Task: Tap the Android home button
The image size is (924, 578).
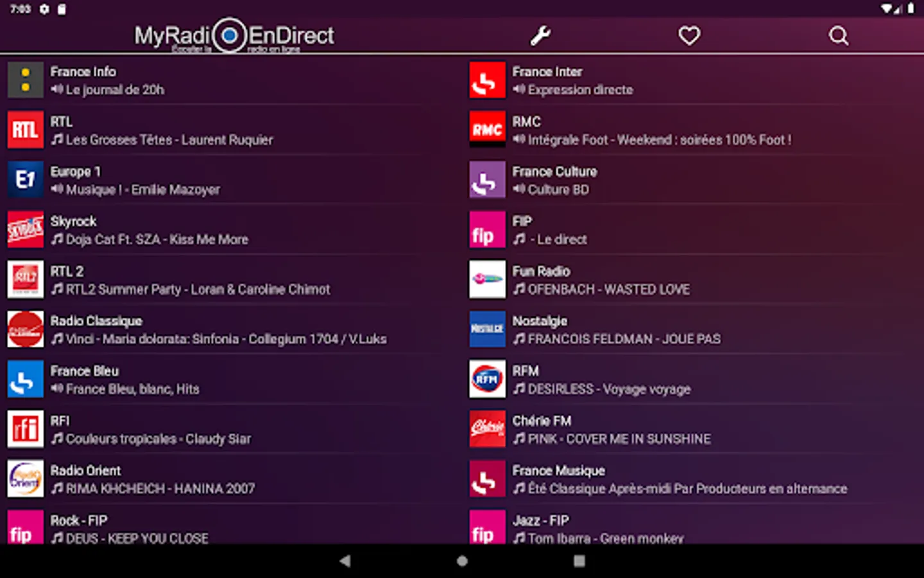Action: [x=462, y=561]
